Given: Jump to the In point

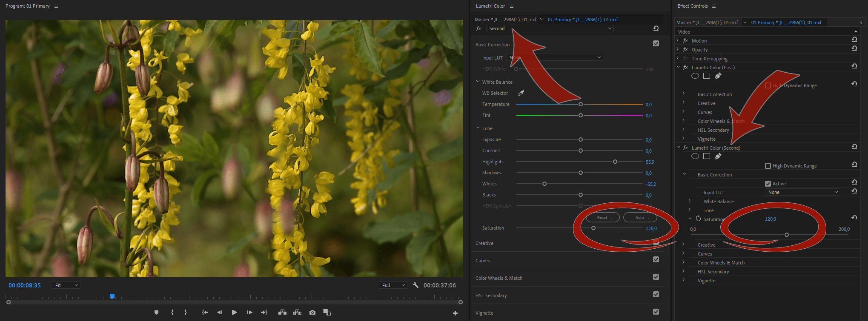Looking at the screenshot, I should (x=205, y=312).
